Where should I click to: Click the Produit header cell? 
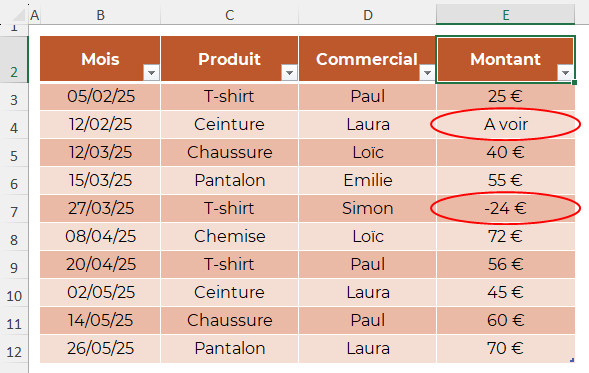(x=230, y=59)
